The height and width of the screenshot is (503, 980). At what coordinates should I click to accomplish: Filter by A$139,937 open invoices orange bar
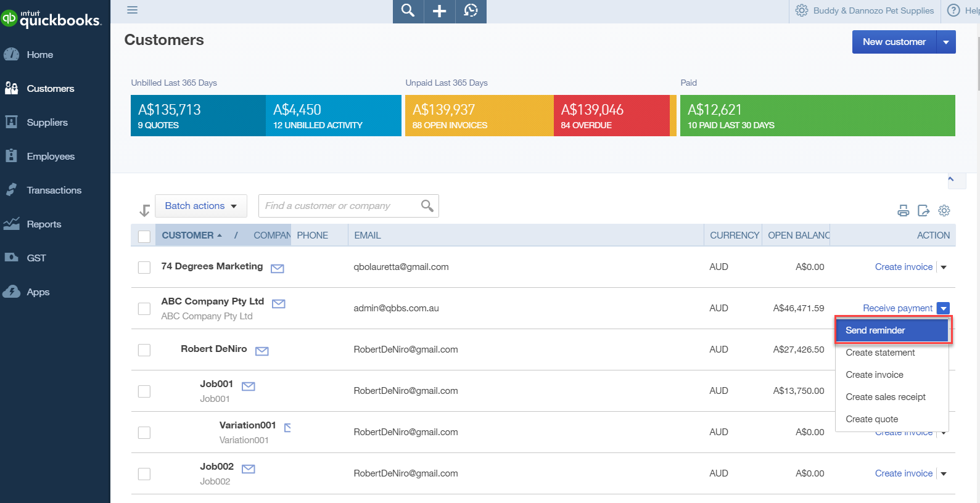(479, 116)
